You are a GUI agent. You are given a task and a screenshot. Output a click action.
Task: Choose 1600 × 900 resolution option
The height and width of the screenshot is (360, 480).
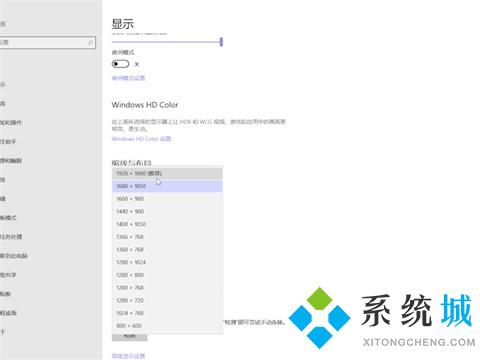click(x=167, y=199)
